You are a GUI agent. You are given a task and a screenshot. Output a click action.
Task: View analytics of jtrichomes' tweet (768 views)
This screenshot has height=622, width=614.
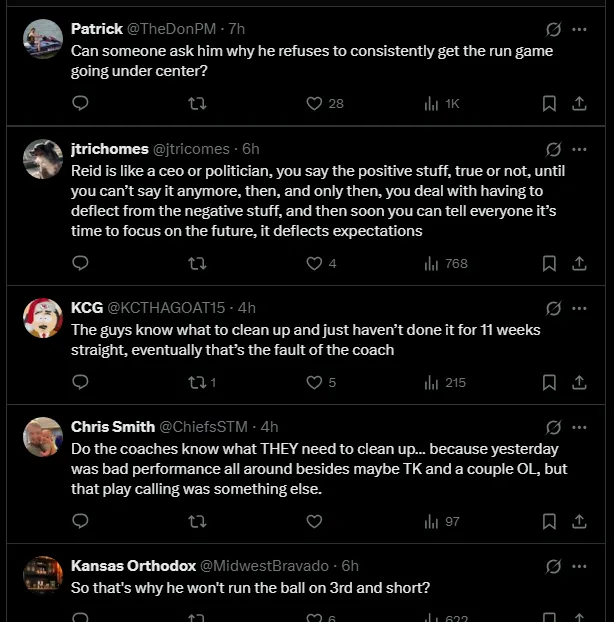click(x=446, y=263)
